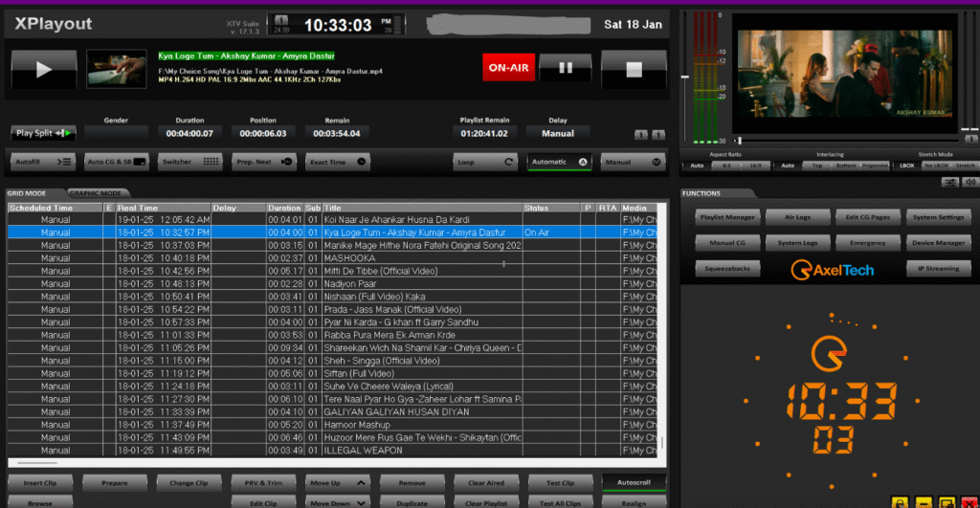This screenshot has height=508, width=980.
Task: Click the yellow lock icon
Action: pyautogui.click(x=900, y=501)
